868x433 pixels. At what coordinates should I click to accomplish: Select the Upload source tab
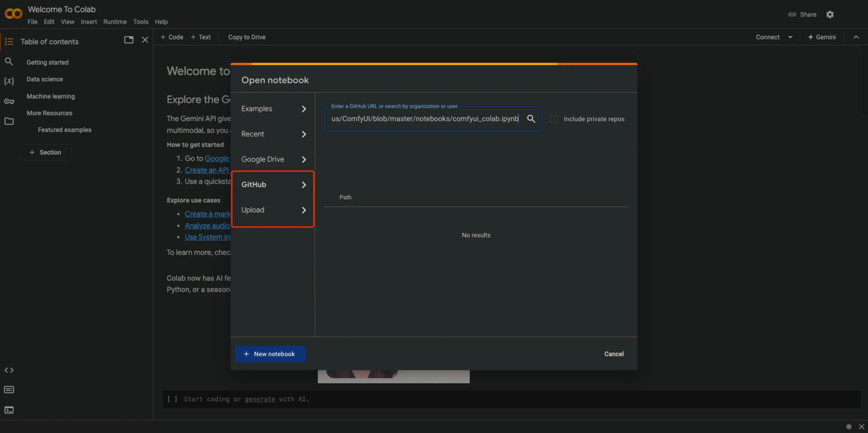pos(273,210)
